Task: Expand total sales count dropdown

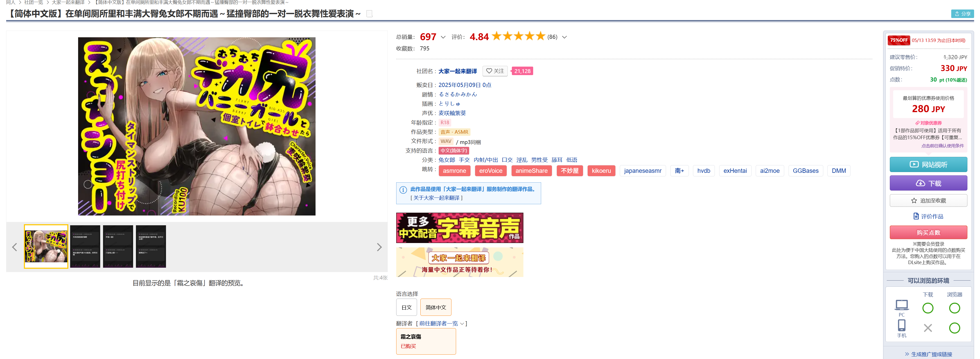Action: [x=443, y=37]
